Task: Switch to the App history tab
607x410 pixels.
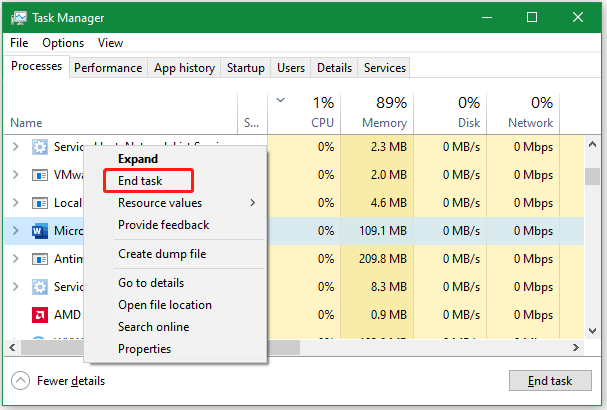Action: click(x=184, y=68)
